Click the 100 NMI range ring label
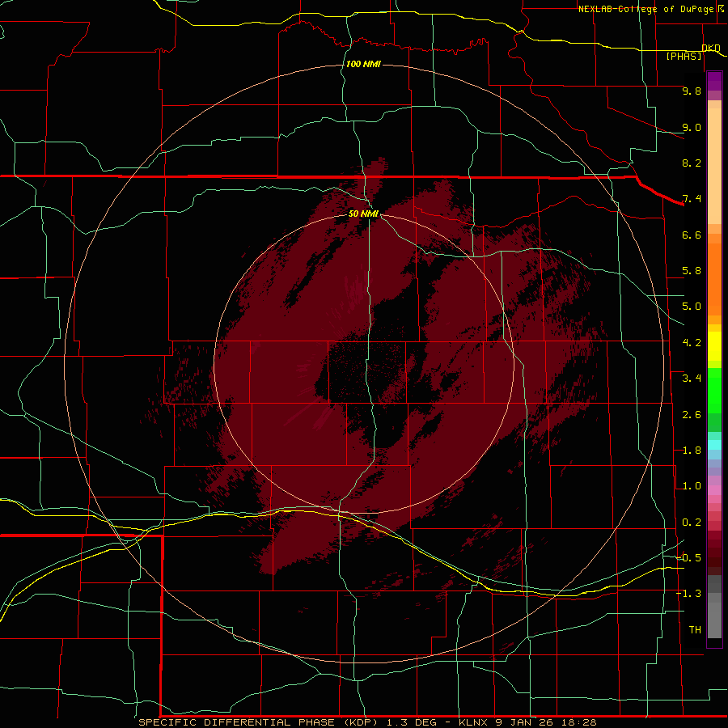The height and width of the screenshot is (728, 728). pyautogui.click(x=363, y=64)
